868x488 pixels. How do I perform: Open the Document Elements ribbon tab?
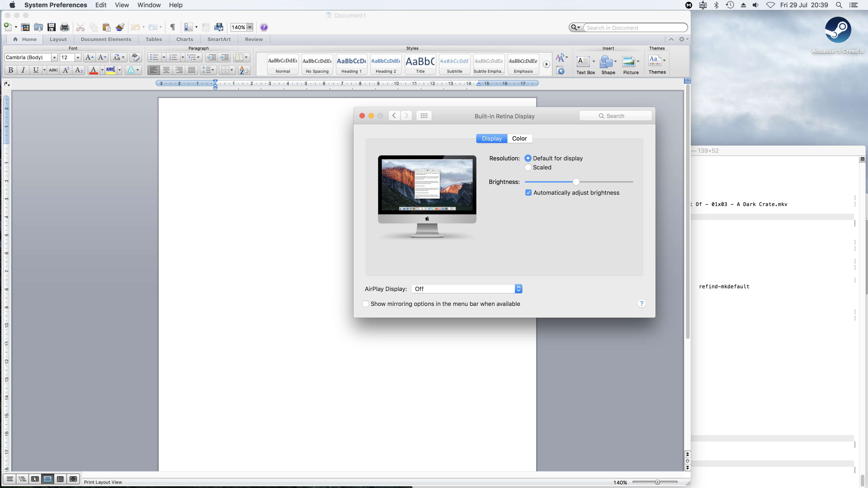pyautogui.click(x=106, y=39)
